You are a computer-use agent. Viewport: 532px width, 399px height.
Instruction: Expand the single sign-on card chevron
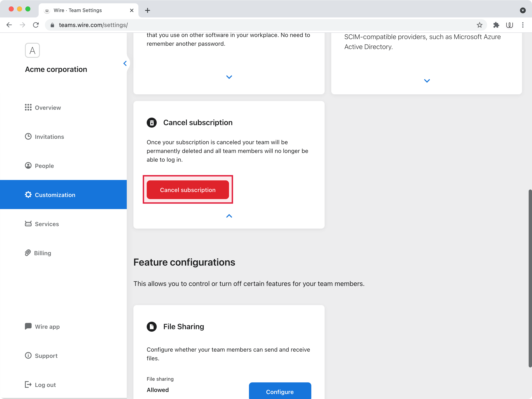(229, 77)
